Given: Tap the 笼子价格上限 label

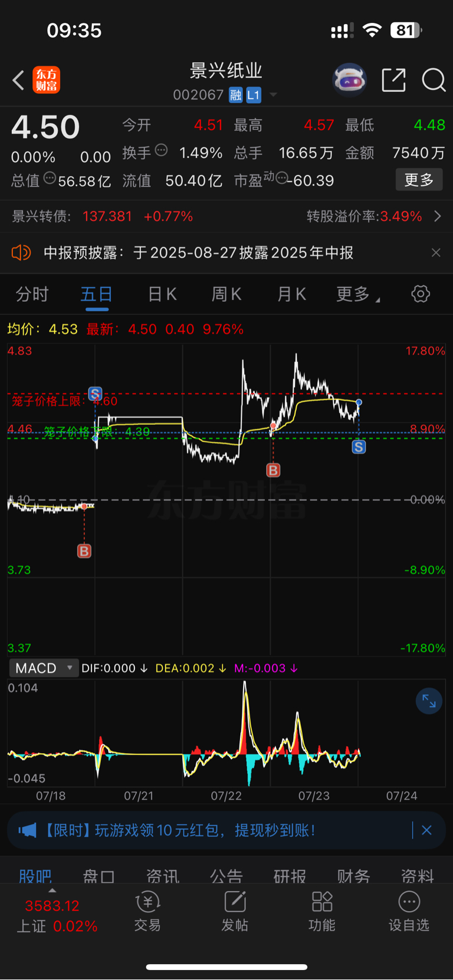Looking at the screenshot, I should [64, 401].
